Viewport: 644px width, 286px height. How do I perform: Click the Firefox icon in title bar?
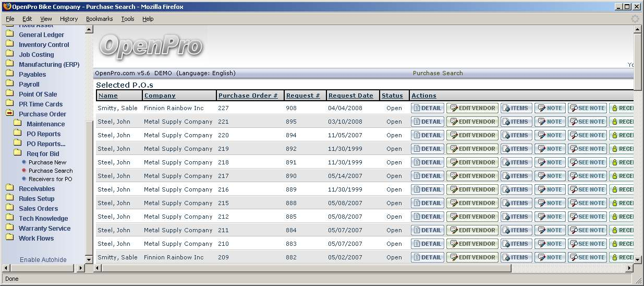[6, 7]
